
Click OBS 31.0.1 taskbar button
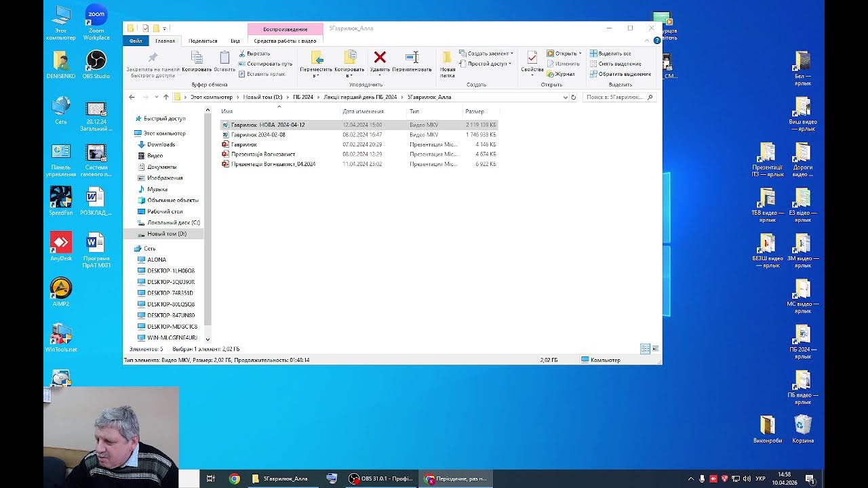[x=380, y=479]
